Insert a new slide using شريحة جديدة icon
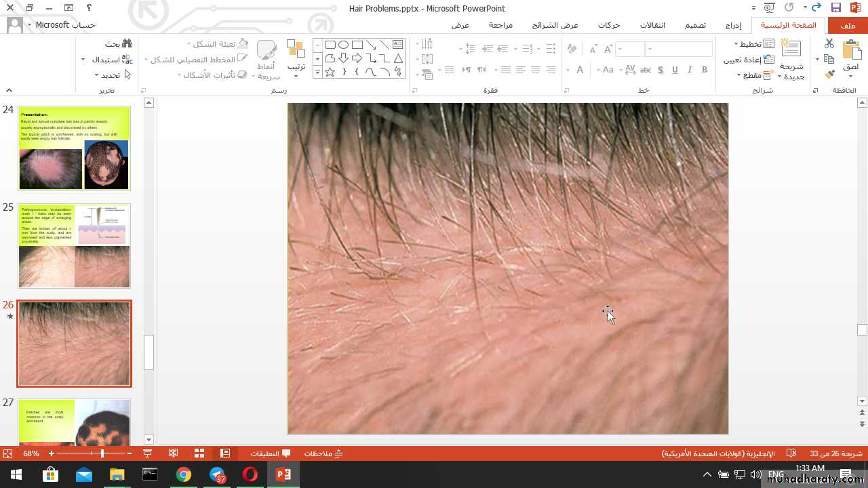 791,59
